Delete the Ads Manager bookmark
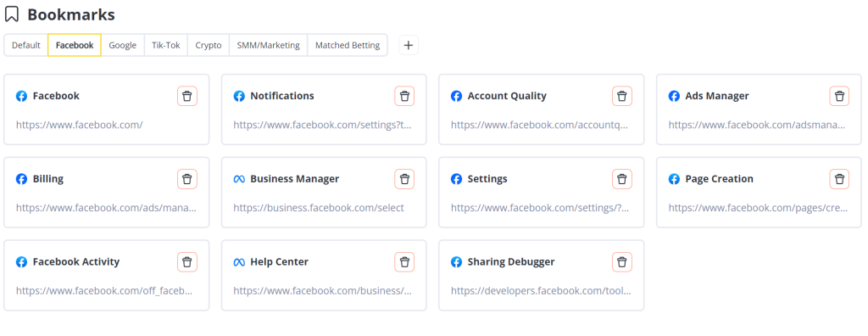The image size is (868, 336). click(x=840, y=96)
